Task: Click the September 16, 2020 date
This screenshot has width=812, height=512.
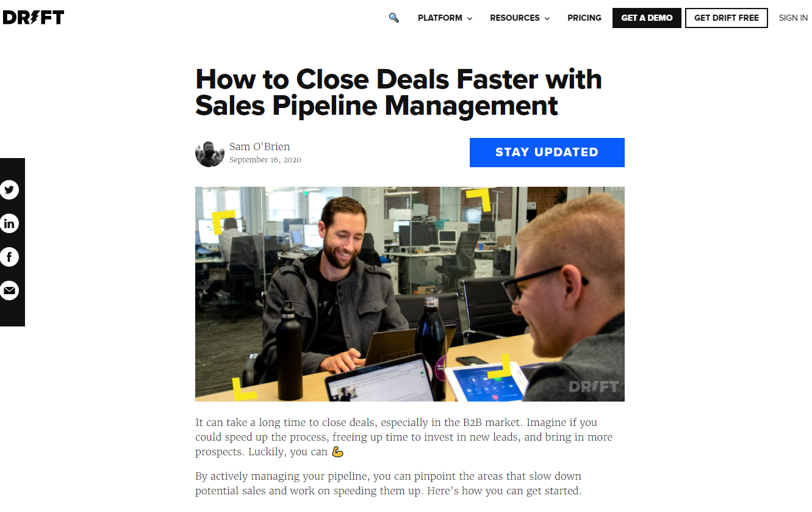Action: 265,160
